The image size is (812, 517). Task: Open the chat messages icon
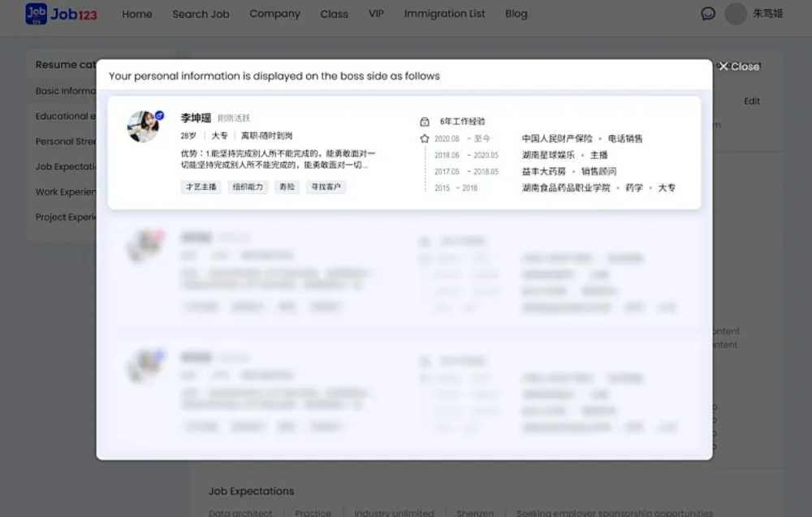point(708,14)
